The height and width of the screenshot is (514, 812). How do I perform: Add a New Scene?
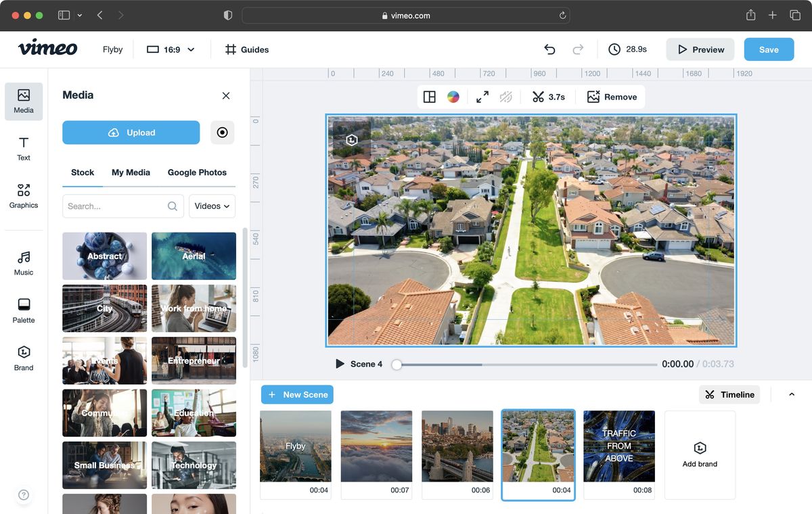[x=297, y=394]
